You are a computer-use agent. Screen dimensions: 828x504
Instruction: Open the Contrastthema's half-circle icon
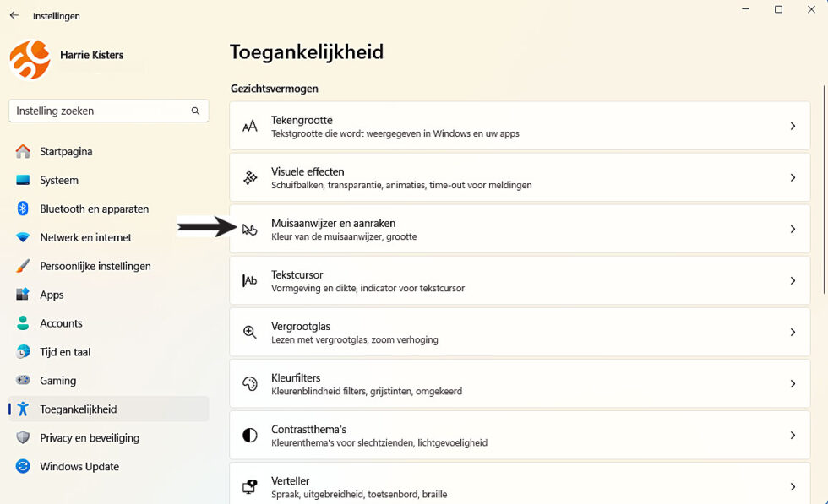pyautogui.click(x=249, y=435)
